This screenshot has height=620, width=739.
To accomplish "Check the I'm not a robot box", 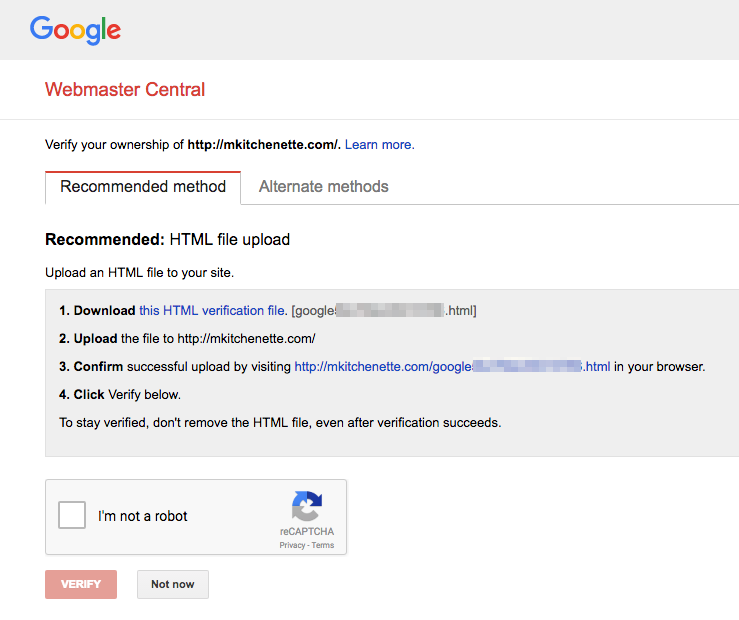I will 72,516.
